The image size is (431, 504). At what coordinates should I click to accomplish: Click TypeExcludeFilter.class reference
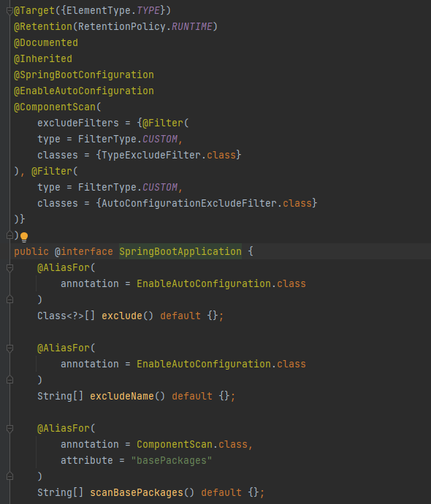169,156
